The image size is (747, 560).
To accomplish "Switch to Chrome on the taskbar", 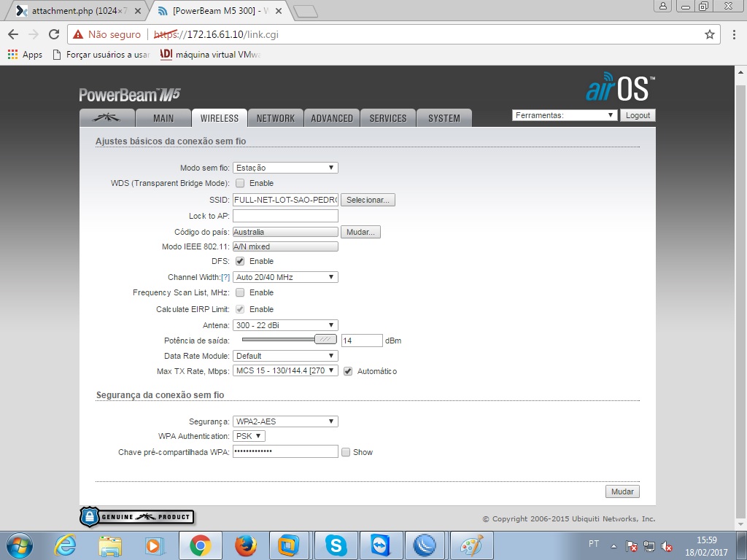I will [x=201, y=545].
